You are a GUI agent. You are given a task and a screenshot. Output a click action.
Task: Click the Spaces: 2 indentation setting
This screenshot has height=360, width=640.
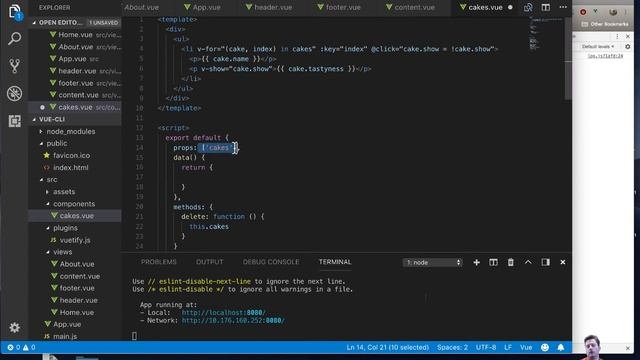point(452,347)
